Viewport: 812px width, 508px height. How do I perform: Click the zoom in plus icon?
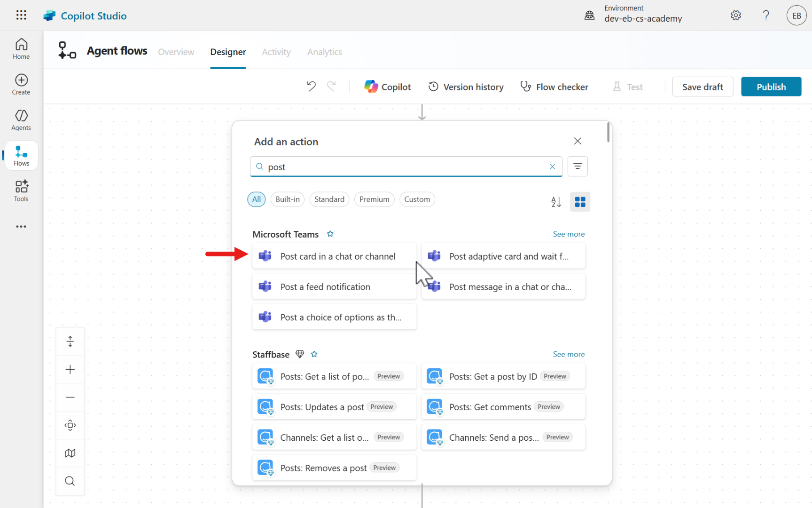tap(70, 370)
